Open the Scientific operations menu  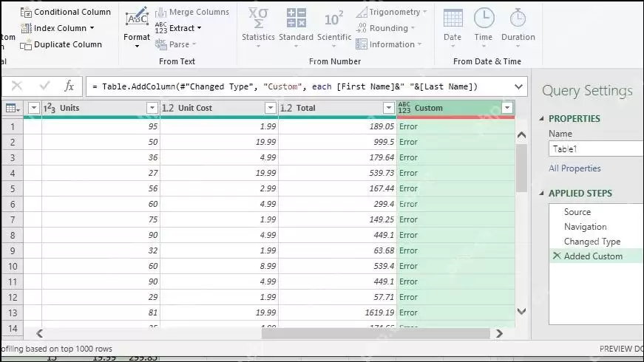pos(334,28)
